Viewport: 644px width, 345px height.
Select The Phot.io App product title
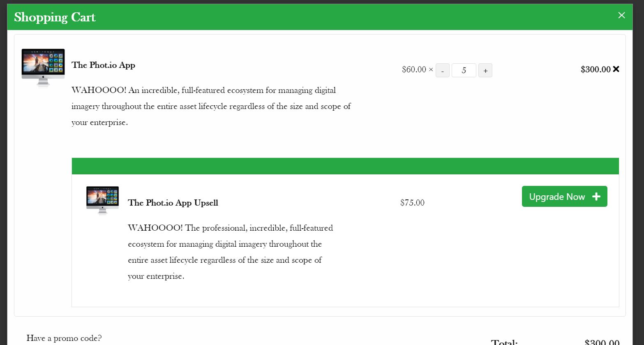pos(103,65)
